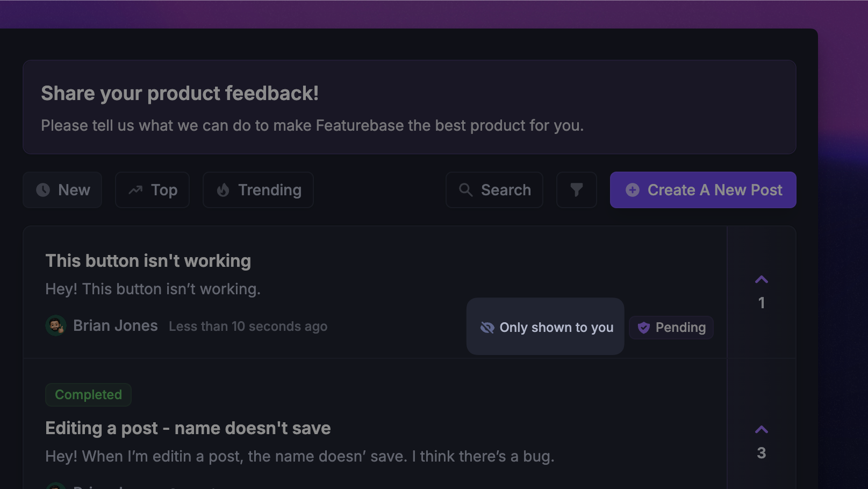Open the Pending status dropdown
868x489 pixels.
point(671,327)
